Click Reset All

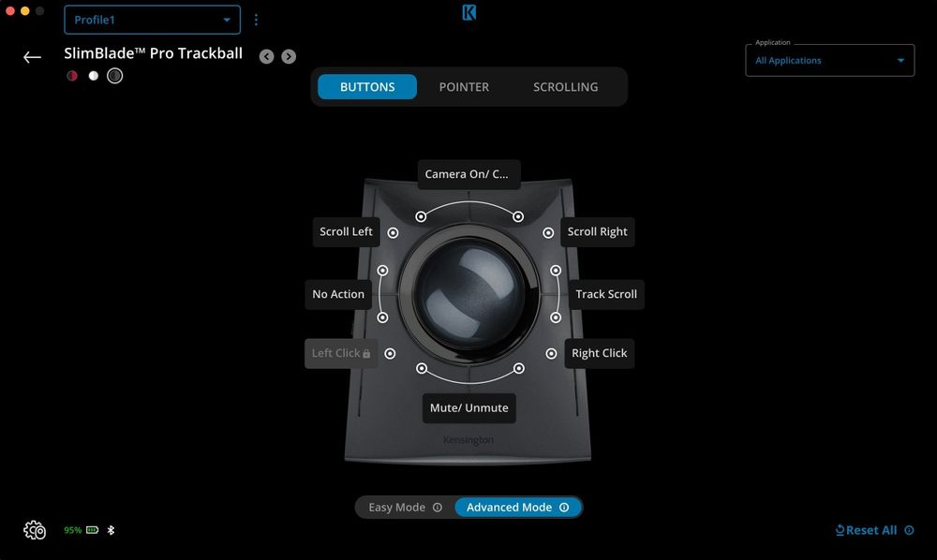(x=866, y=530)
